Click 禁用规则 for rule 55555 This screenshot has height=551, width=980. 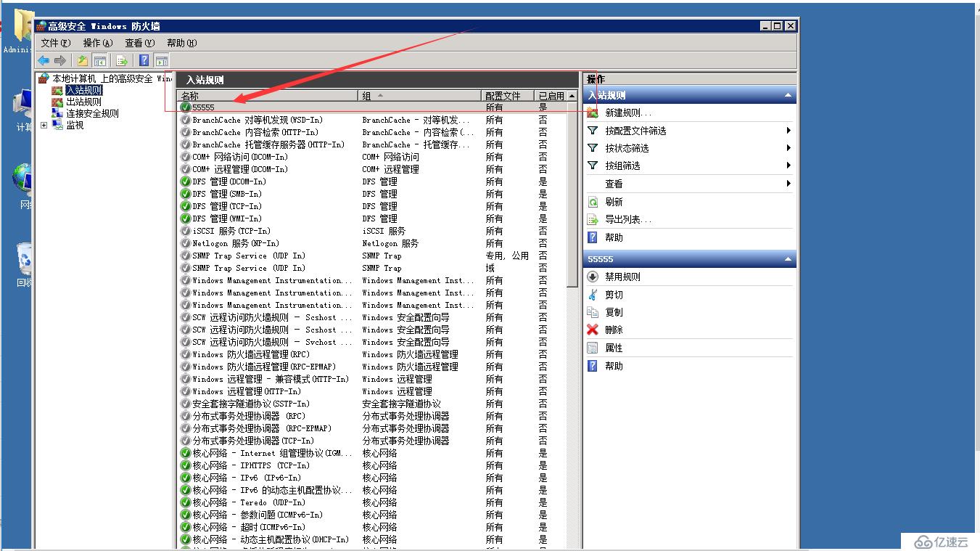pos(622,277)
